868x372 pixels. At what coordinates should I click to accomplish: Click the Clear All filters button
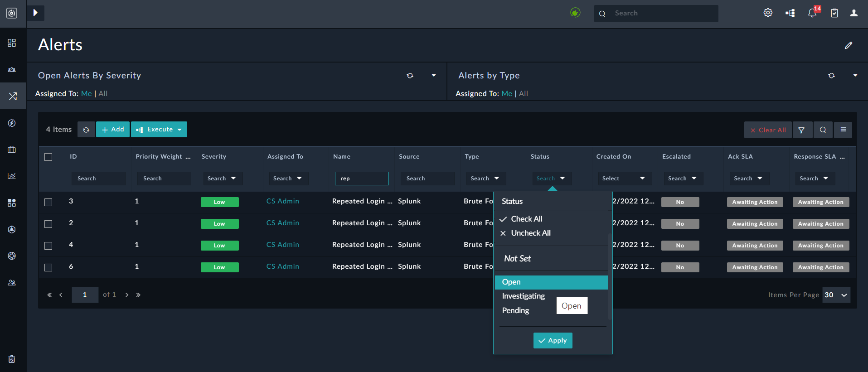click(768, 130)
